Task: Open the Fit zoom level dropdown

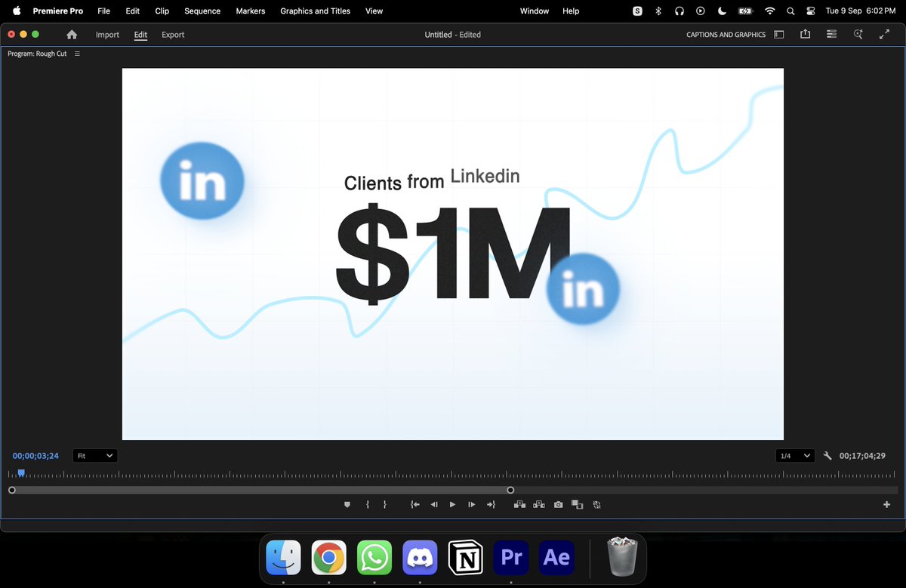Action: click(95, 456)
